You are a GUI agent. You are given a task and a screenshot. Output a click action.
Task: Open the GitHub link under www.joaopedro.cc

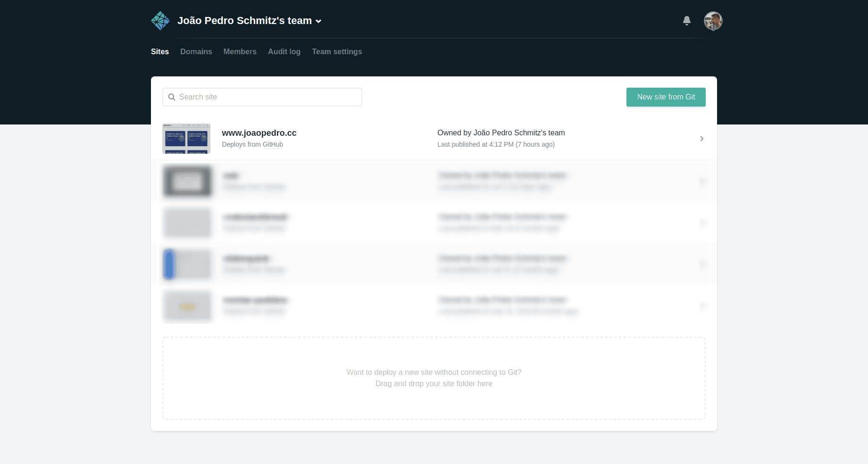273,144
